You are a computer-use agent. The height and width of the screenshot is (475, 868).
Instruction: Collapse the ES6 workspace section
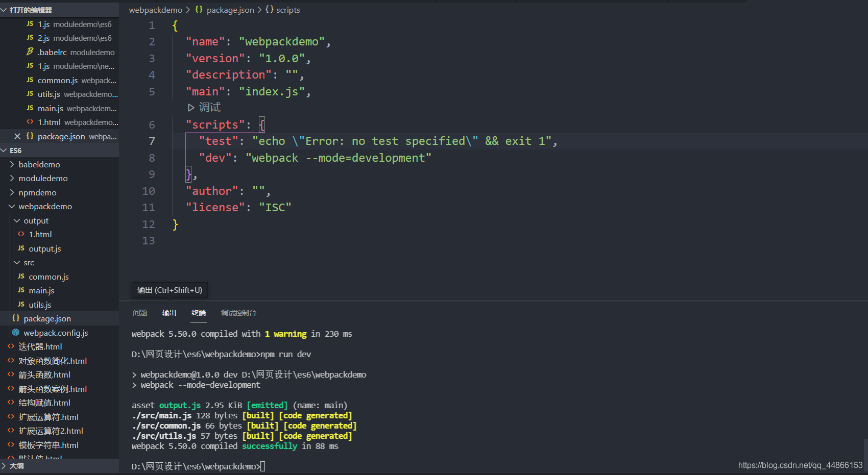pyautogui.click(x=59, y=150)
